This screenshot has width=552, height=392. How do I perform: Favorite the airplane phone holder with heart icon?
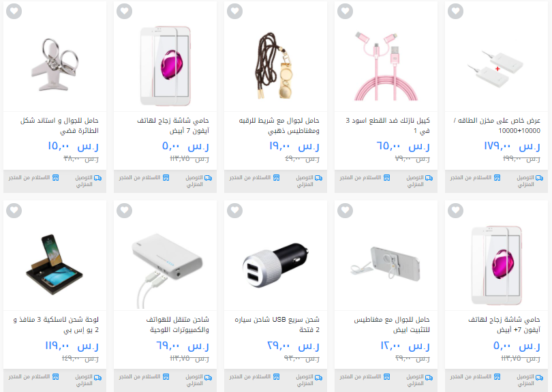coord(14,12)
